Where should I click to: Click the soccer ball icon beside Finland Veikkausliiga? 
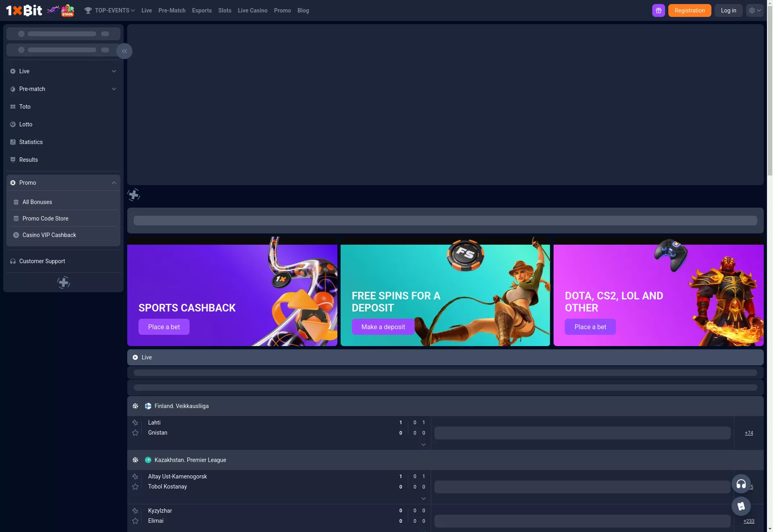pos(135,406)
